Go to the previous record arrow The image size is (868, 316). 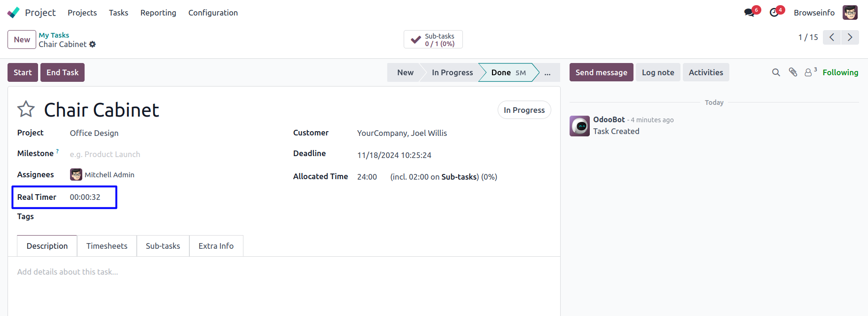tap(832, 37)
